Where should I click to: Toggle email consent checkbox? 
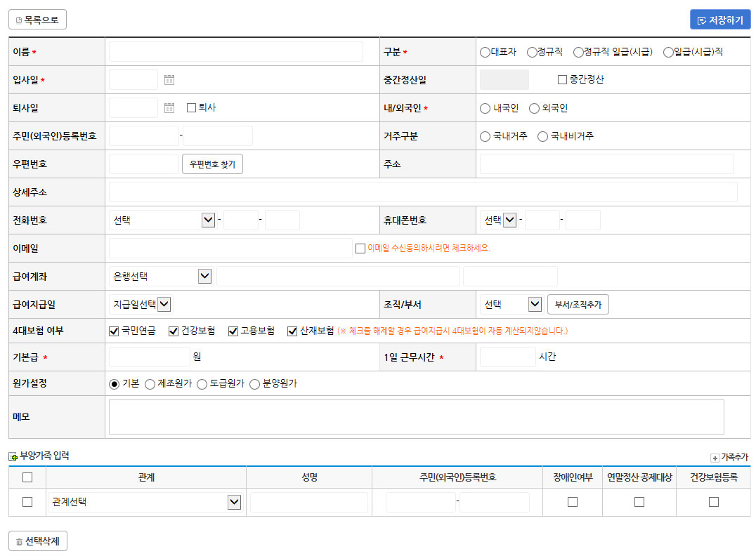click(x=360, y=249)
